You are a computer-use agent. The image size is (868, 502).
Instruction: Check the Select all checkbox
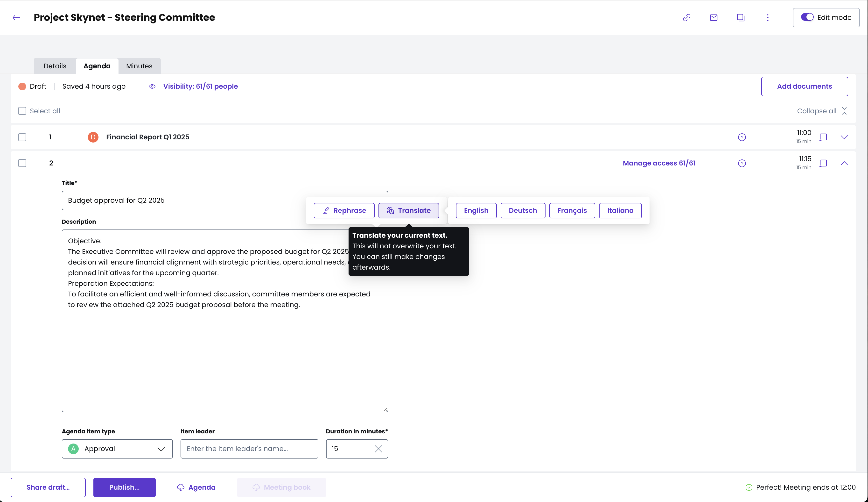(x=22, y=111)
